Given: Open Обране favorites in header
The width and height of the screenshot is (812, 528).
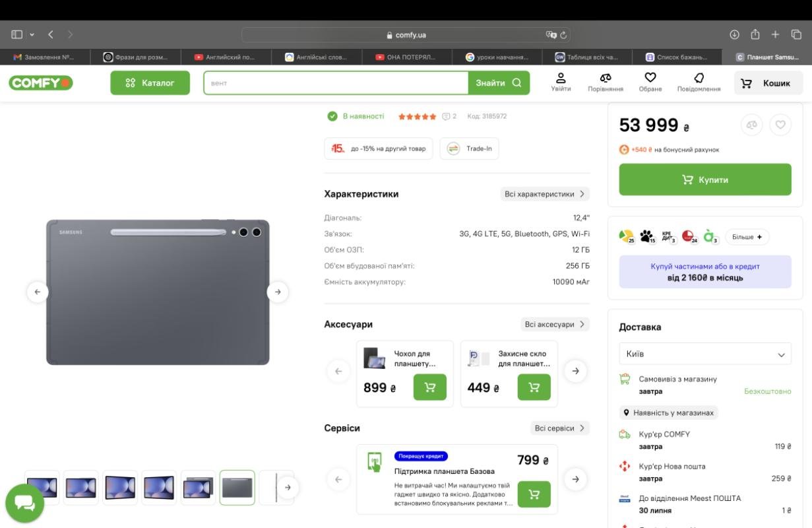Looking at the screenshot, I should pyautogui.click(x=650, y=82).
